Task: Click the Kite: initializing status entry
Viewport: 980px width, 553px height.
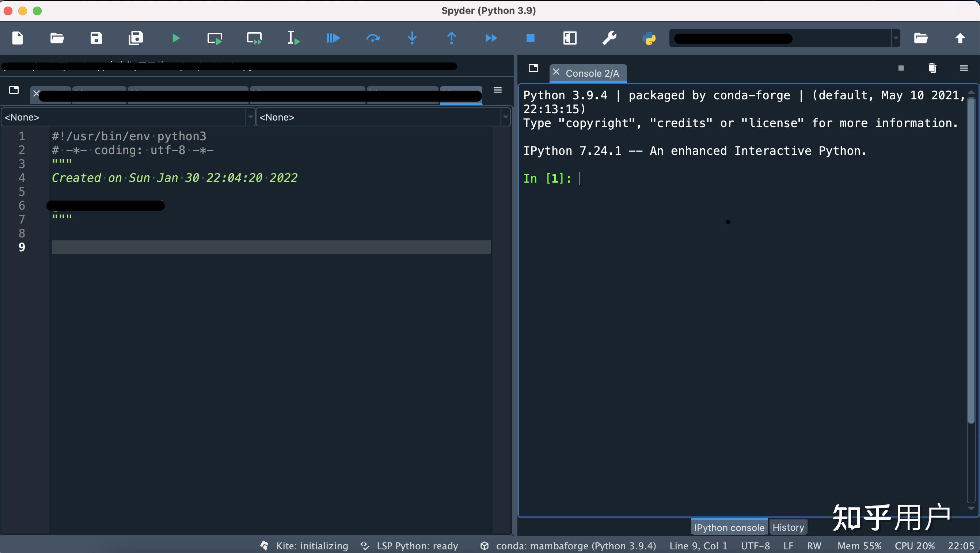Action: tap(312, 546)
